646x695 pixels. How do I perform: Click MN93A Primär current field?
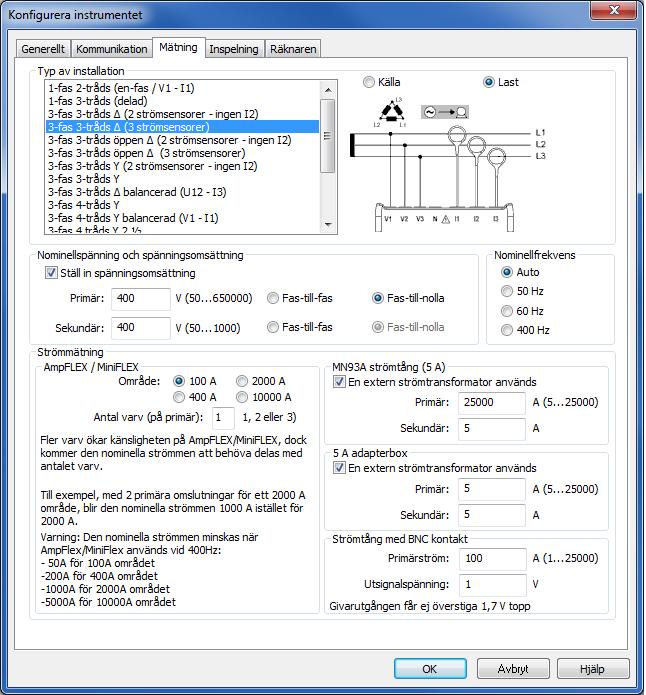point(492,402)
